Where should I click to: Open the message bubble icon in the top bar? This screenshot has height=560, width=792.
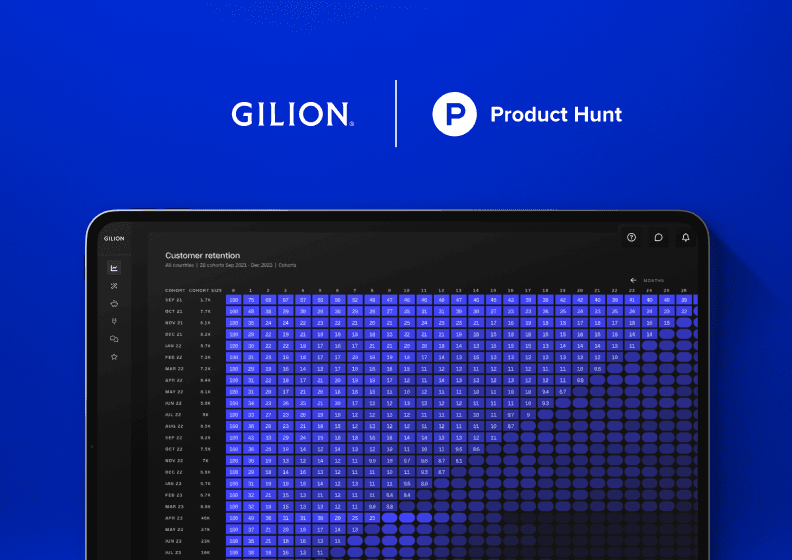click(x=658, y=237)
